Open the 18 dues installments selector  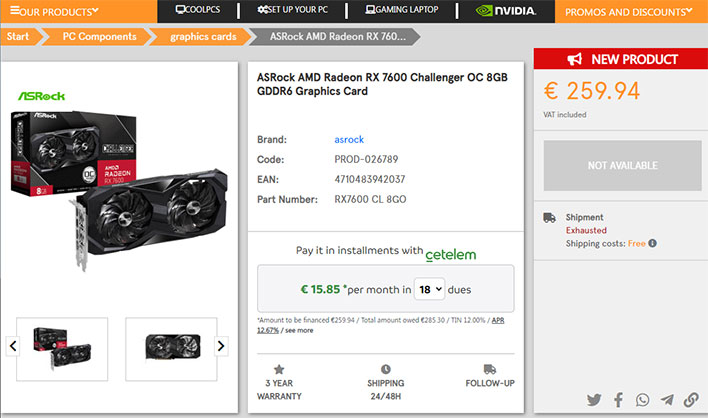point(429,289)
